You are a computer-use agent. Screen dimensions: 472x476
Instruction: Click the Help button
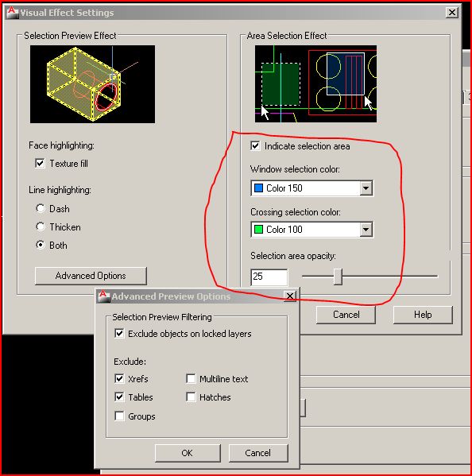[x=423, y=315]
